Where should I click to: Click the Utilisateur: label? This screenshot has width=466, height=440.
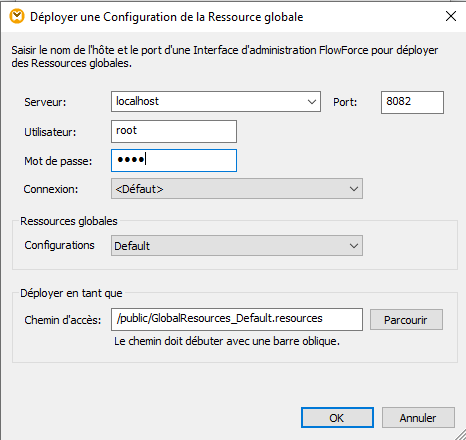point(50,132)
